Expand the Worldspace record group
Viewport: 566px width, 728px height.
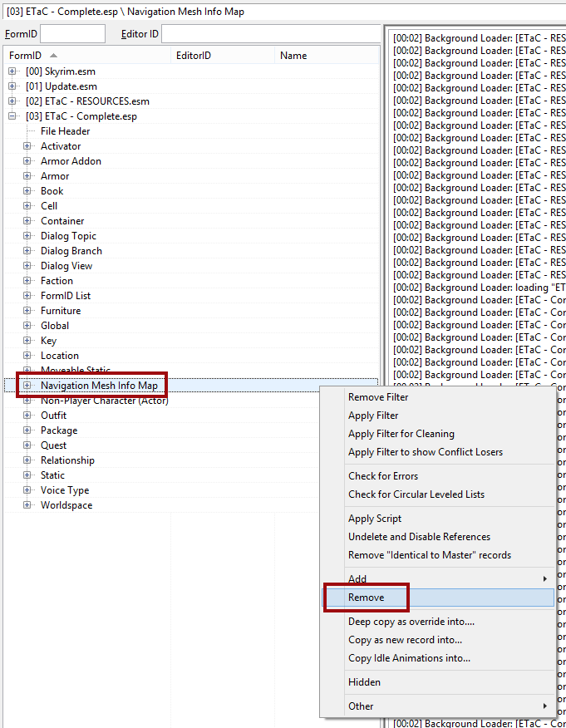(x=27, y=505)
